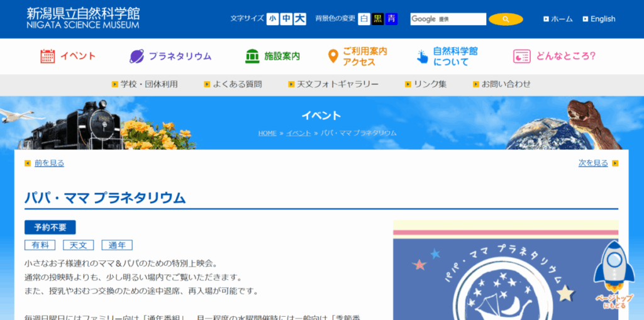Click the orange map pin access icon
Viewport: 644px width, 320px height.
[333, 57]
